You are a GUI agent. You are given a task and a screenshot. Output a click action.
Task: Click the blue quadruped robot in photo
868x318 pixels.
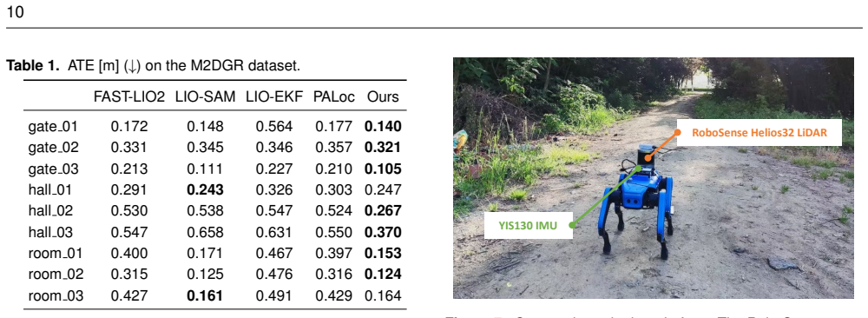(x=638, y=204)
